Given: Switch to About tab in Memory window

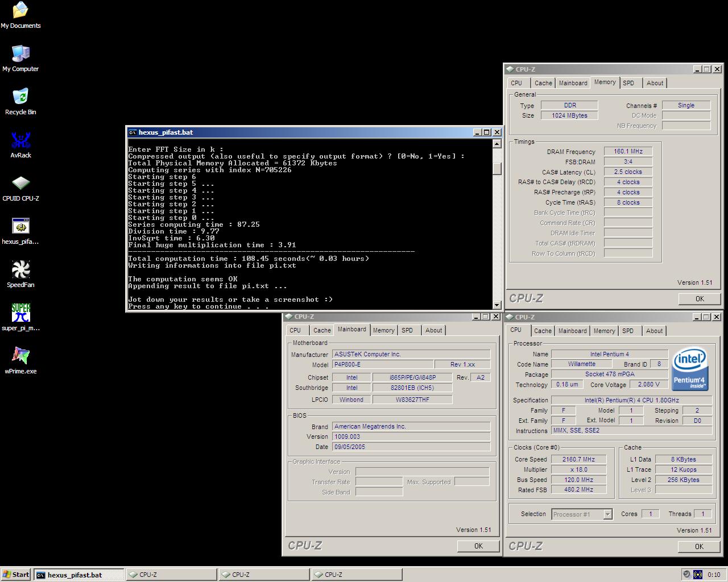Looking at the screenshot, I should tap(655, 83).
